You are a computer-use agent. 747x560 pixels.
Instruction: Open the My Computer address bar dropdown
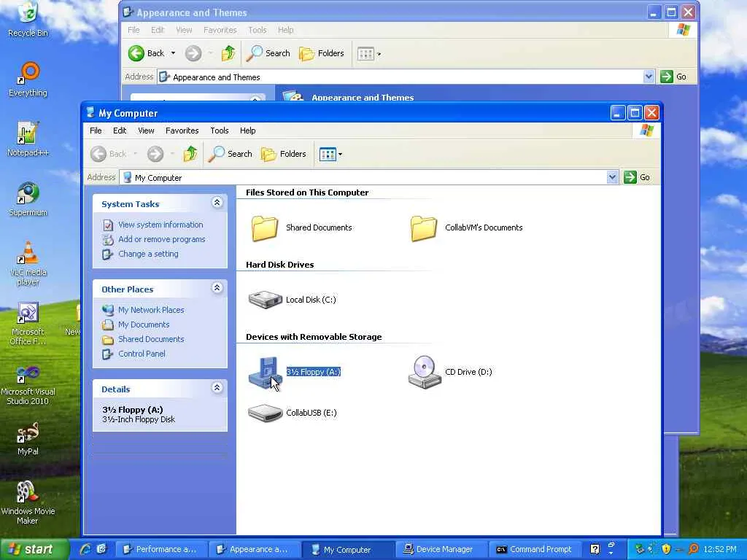click(x=613, y=178)
